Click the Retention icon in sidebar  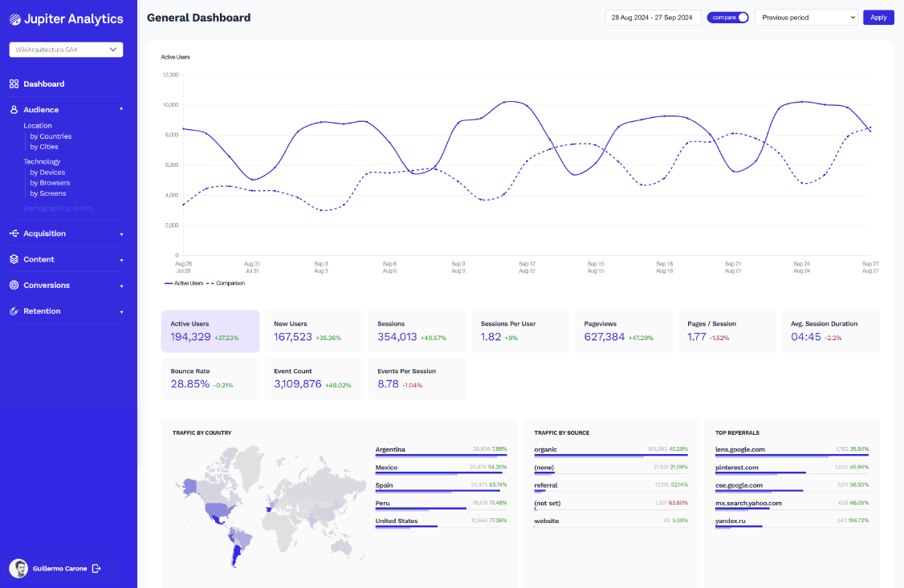pos(14,311)
